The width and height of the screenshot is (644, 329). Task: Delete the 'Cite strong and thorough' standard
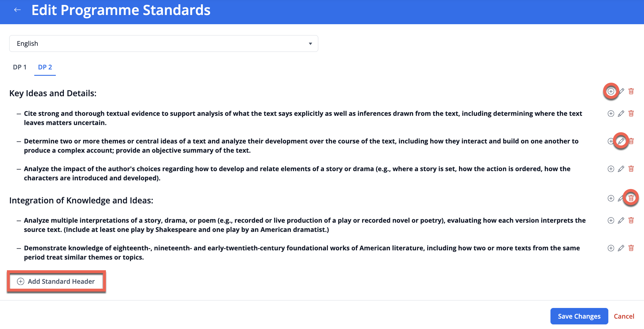pos(631,114)
